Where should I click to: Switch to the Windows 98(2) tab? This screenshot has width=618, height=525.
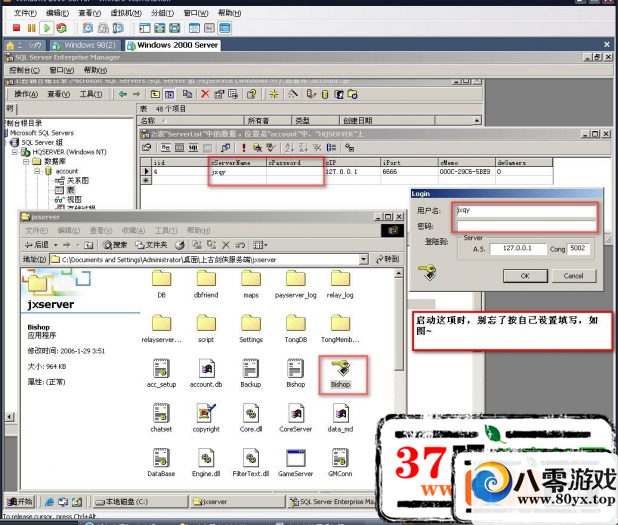pos(85,45)
